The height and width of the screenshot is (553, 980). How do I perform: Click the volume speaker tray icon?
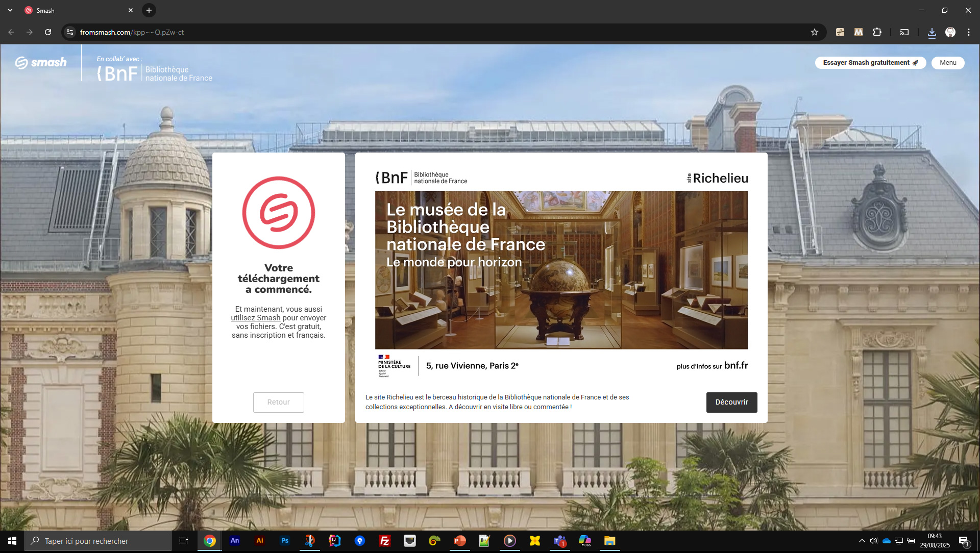pyautogui.click(x=874, y=541)
